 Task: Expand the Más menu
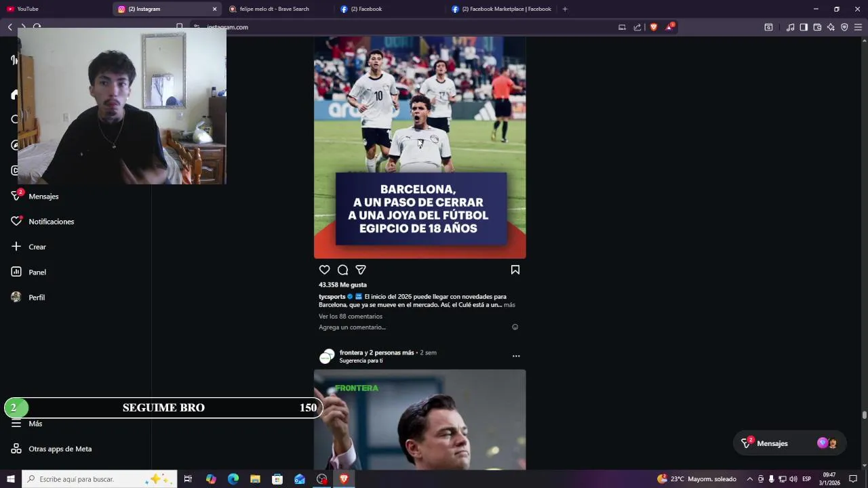35,424
